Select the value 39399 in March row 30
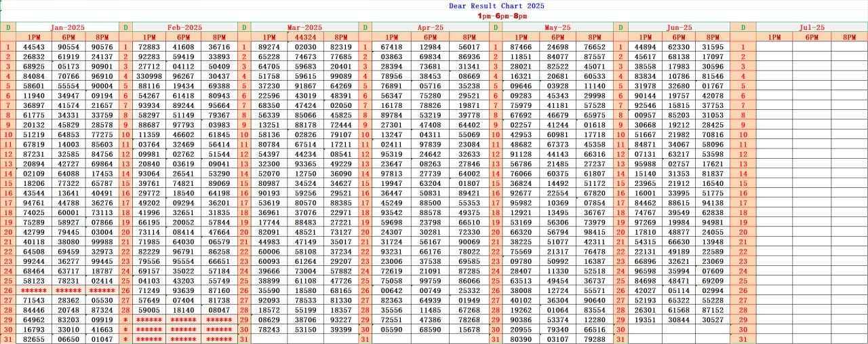Viewport: 868px width, 344px height. pyautogui.click(x=340, y=329)
